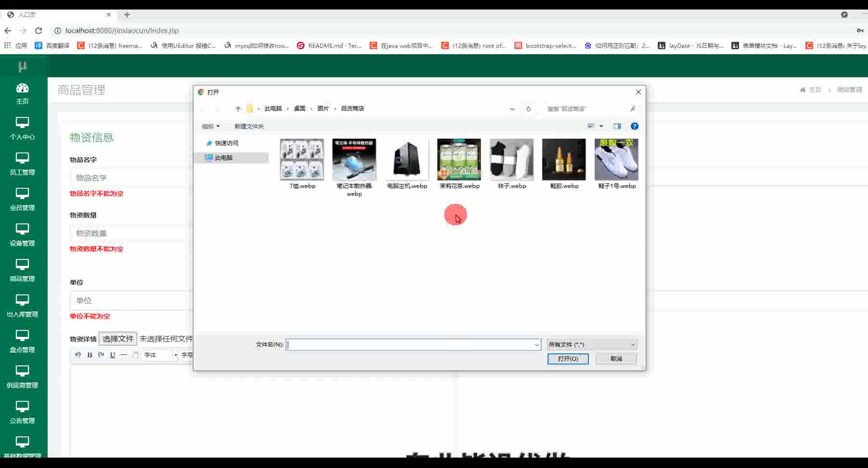Select the 鞋子1号.webp file
The height and width of the screenshot is (468, 868).
click(617, 164)
